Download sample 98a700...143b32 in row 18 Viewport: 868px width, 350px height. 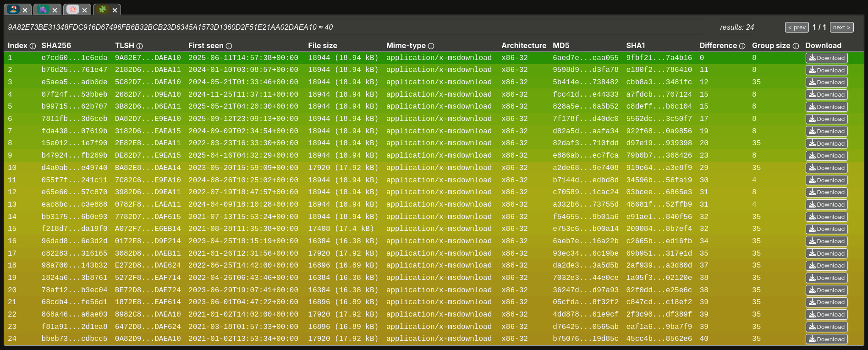click(x=826, y=266)
